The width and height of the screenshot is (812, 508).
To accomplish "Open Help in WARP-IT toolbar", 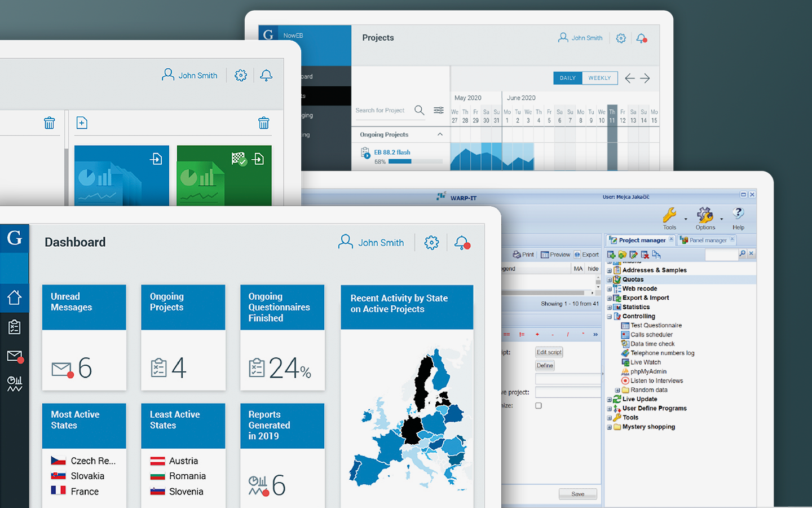I will (x=738, y=218).
